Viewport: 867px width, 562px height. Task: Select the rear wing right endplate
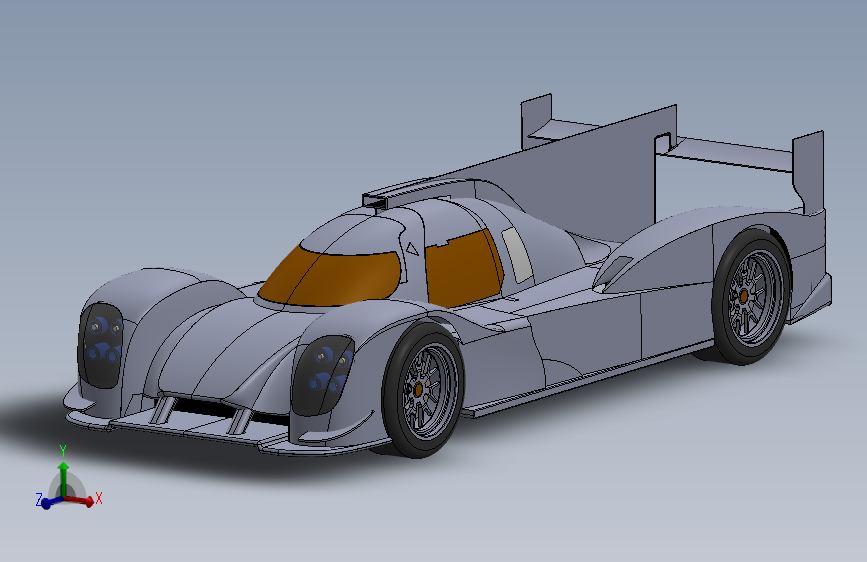pyautogui.click(x=808, y=171)
